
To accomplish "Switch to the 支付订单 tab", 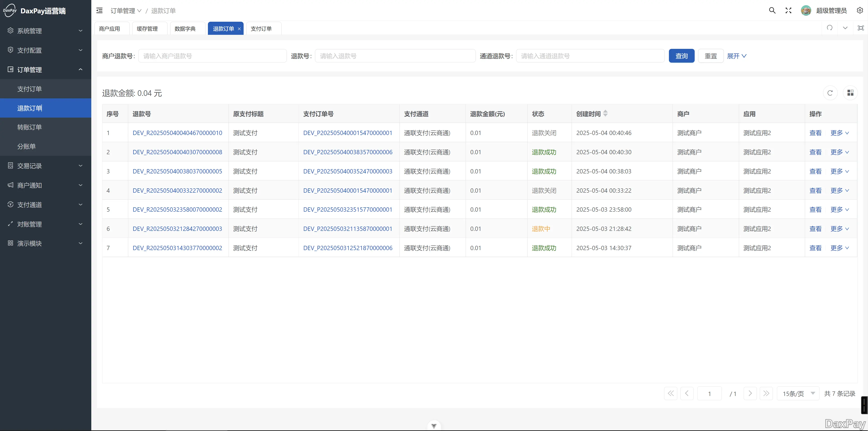I will click(x=261, y=29).
